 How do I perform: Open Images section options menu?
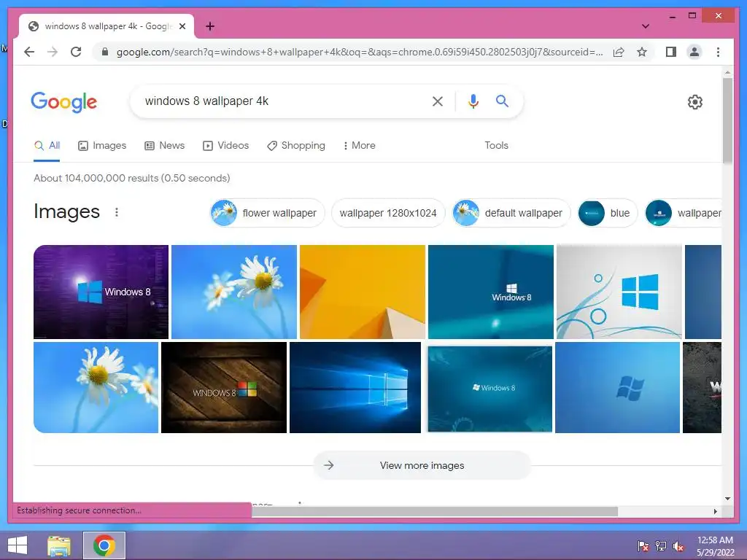click(x=117, y=212)
